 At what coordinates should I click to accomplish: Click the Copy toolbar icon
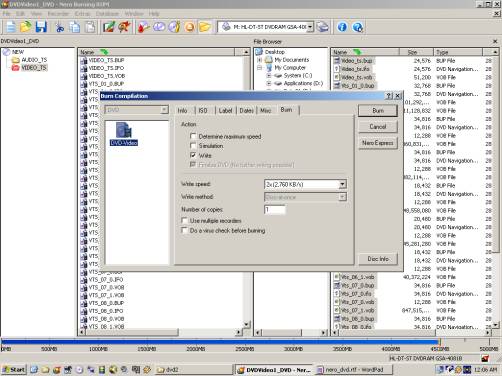coord(75,27)
